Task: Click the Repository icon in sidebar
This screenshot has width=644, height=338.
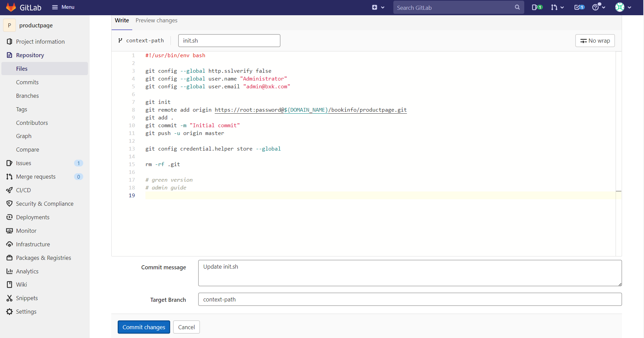Action: [9, 55]
